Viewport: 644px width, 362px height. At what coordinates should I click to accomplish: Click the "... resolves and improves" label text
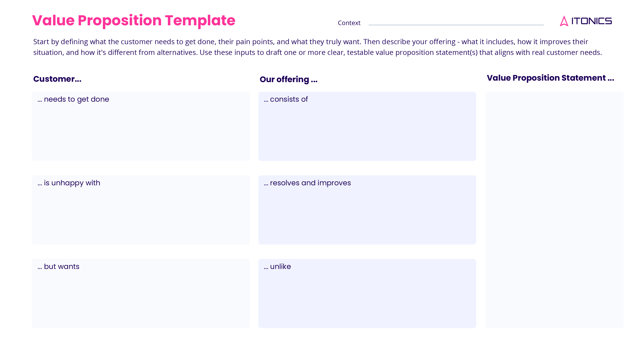pyautogui.click(x=307, y=183)
